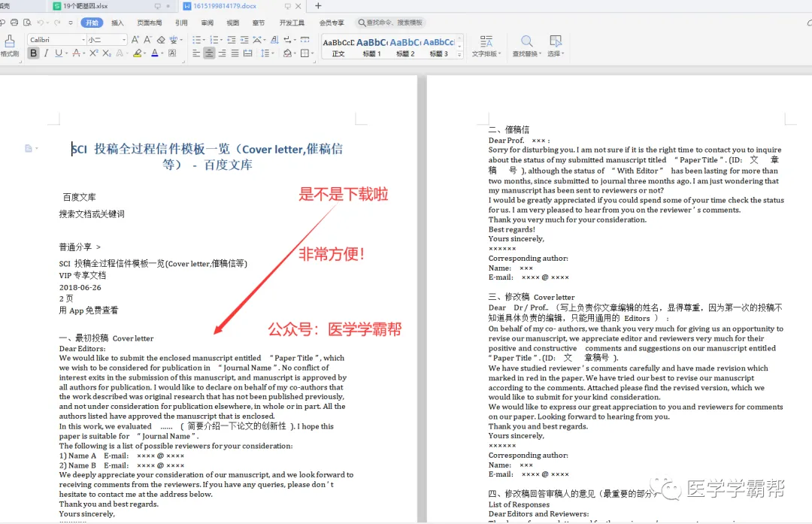Open the Review (审阅) tab
Image resolution: width=812 pixels, height=524 pixels.
[x=208, y=23]
